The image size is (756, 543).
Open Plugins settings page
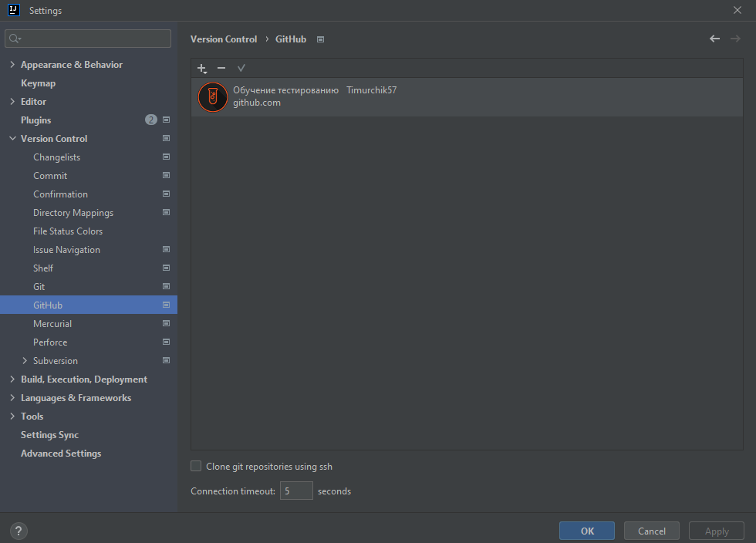click(35, 120)
